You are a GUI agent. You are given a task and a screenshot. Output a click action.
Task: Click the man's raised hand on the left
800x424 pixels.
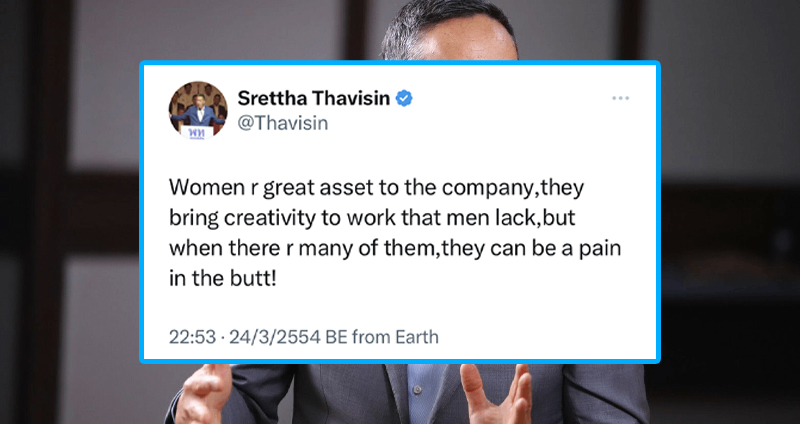205,392
